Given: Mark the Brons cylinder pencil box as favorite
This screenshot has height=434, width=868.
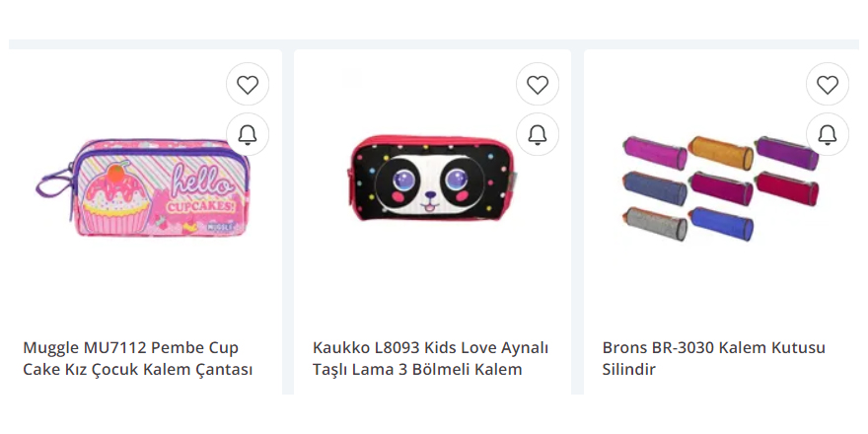Looking at the screenshot, I should [827, 84].
